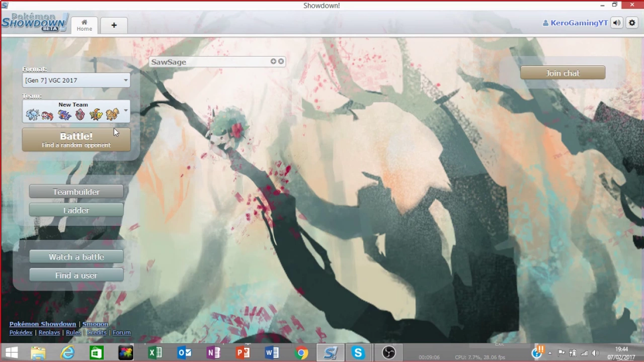Open a new tab with the plus button

(114, 25)
